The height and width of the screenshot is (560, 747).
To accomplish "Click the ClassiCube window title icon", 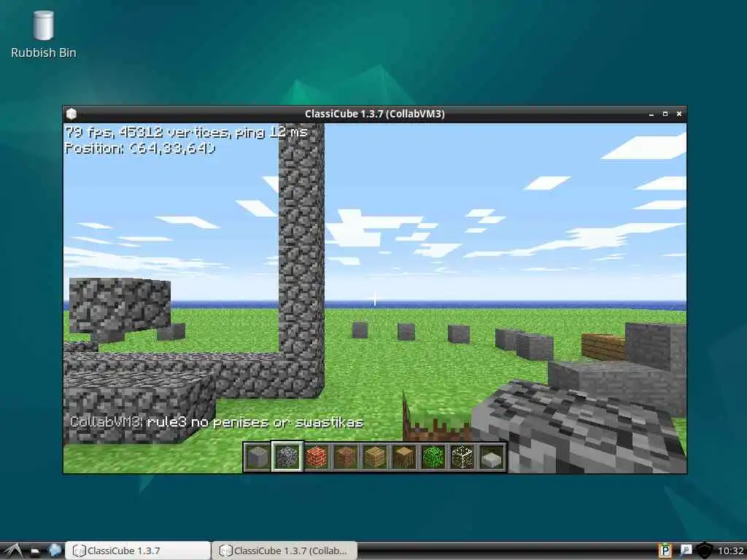I will [71, 114].
